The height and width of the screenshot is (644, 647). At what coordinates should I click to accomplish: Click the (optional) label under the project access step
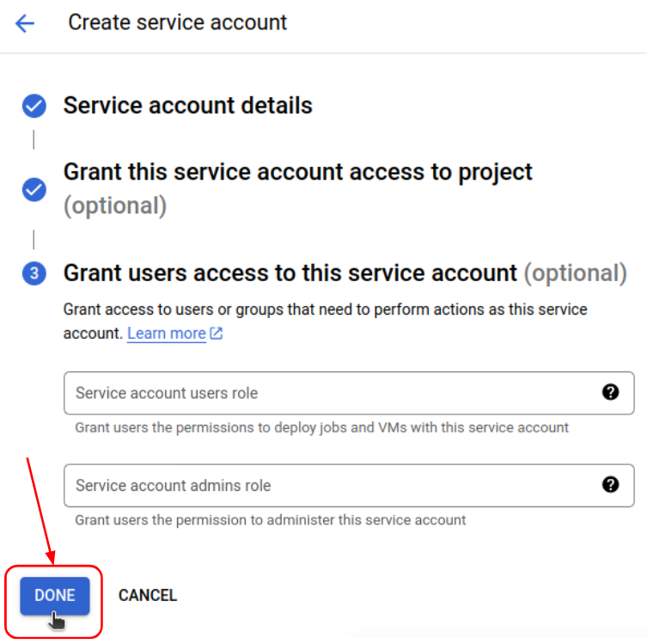pos(115,205)
